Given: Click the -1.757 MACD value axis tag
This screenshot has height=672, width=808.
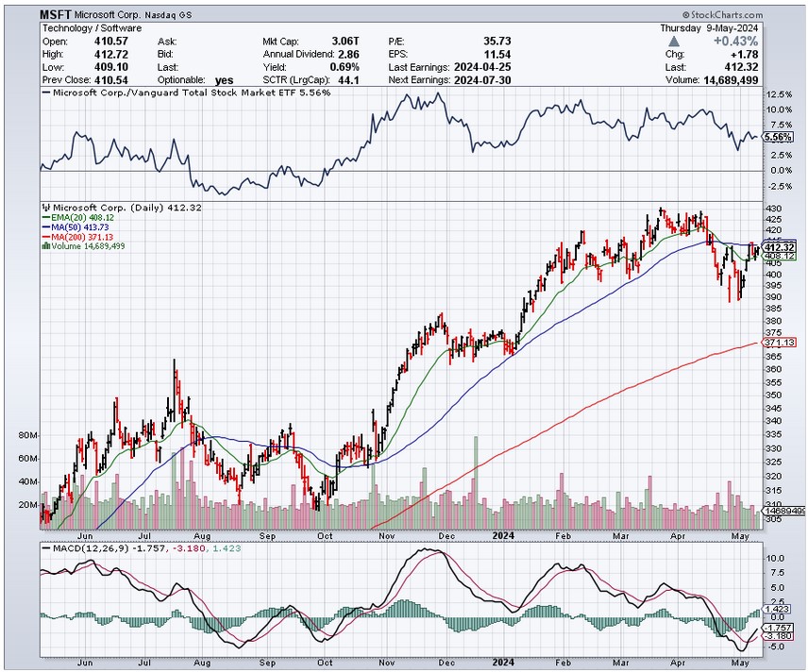Looking at the screenshot, I should tap(780, 627).
